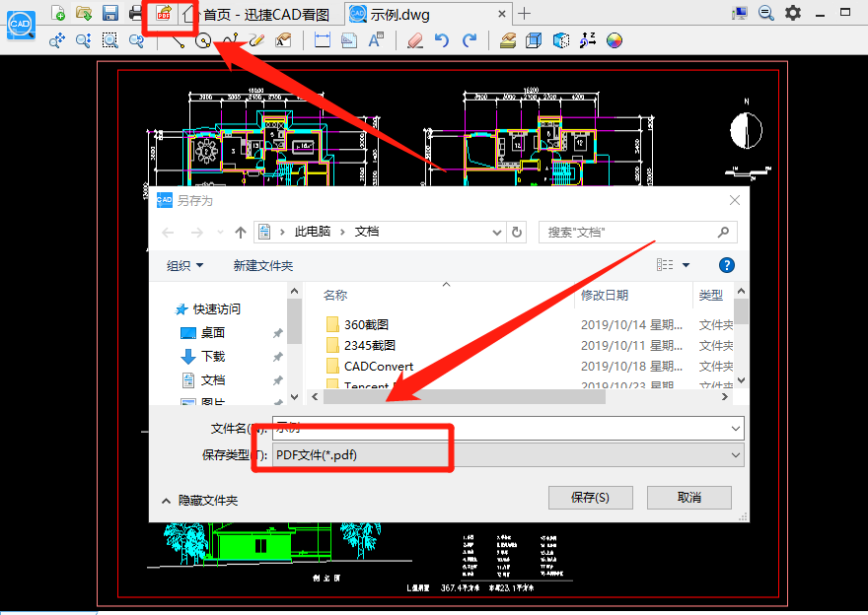Sort by 名称 column header
Image resolution: width=868 pixels, height=615 pixels.
[x=335, y=296]
